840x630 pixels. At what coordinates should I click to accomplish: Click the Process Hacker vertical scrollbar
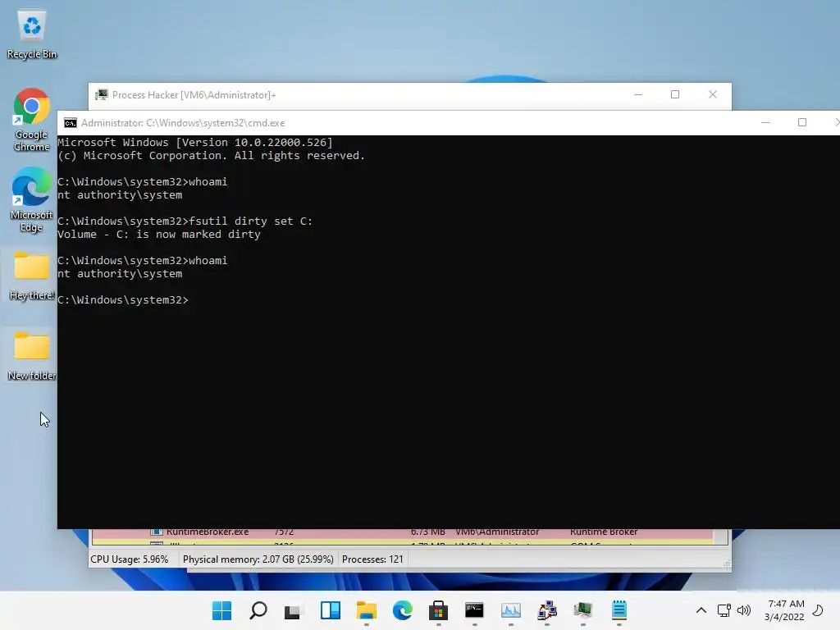tap(721, 536)
